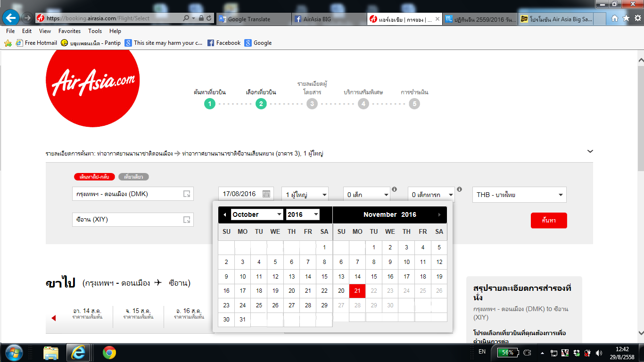
Task: Click the step 2 select flight circle
Action: click(x=261, y=104)
